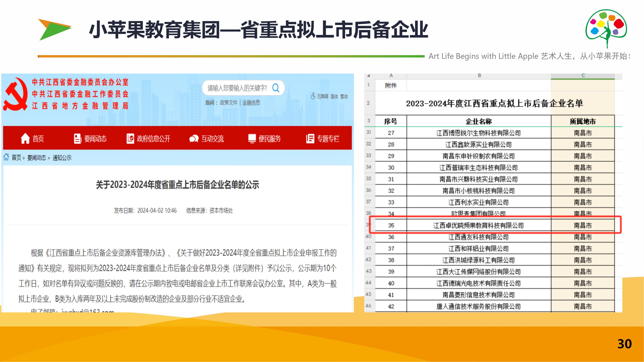Click the wheelchair accessibility icon

(x=313, y=96)
